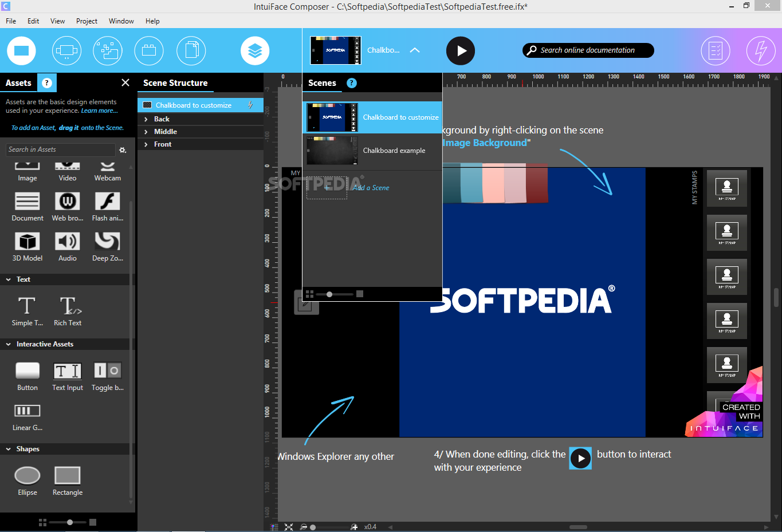
Task: Play the experience from top toolbar
Action: tap(461, 51)
